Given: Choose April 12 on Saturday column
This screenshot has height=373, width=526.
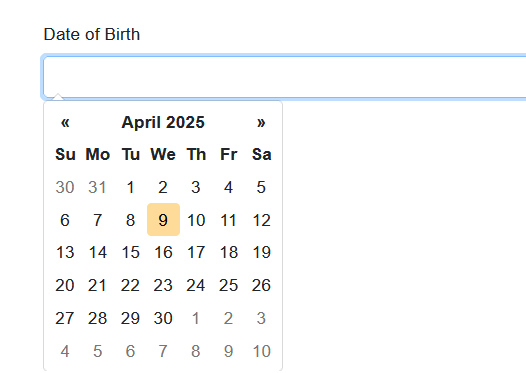Looking at the screenshot, I should point(261,220).
